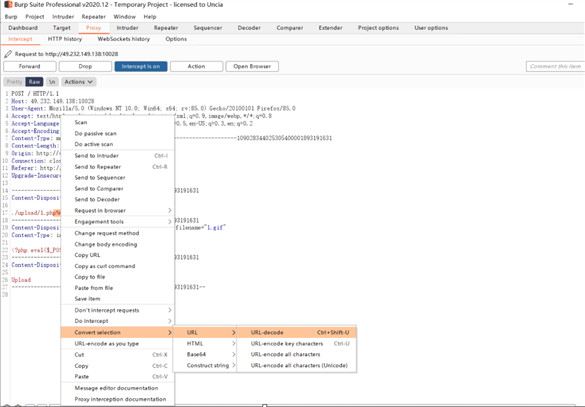The height and width of the screenshot is (407, 585).
Task: Select URL-encode key characters
Action: click(297, 344)
